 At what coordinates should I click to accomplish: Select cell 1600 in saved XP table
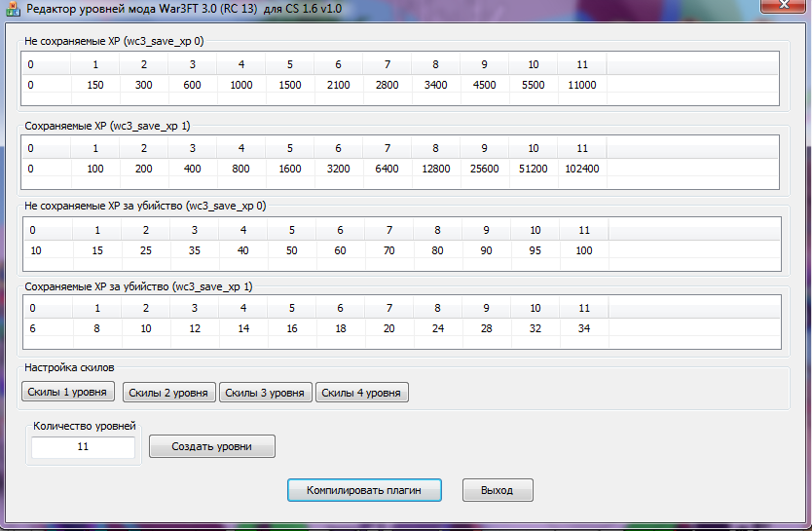tap(290, 169)
